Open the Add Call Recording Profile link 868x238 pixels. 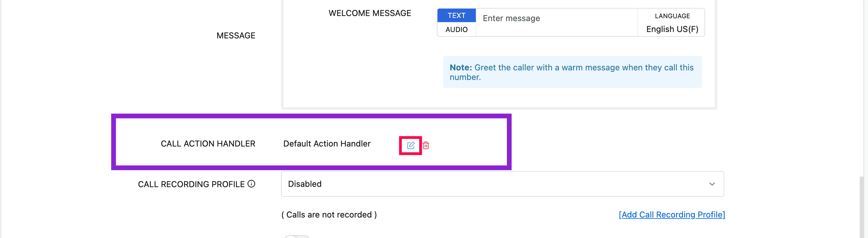click(672, 215)
